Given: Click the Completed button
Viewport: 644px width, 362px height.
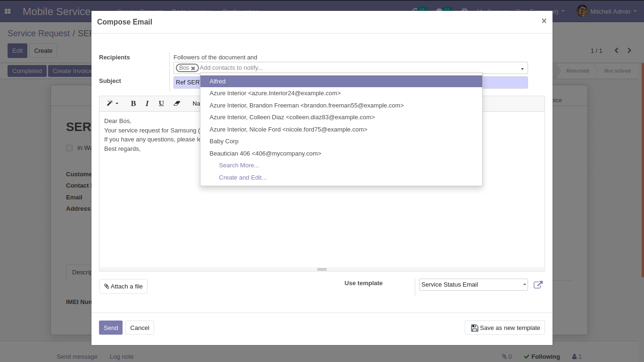Looking at the screenshot, I should [x=27, y=71].
